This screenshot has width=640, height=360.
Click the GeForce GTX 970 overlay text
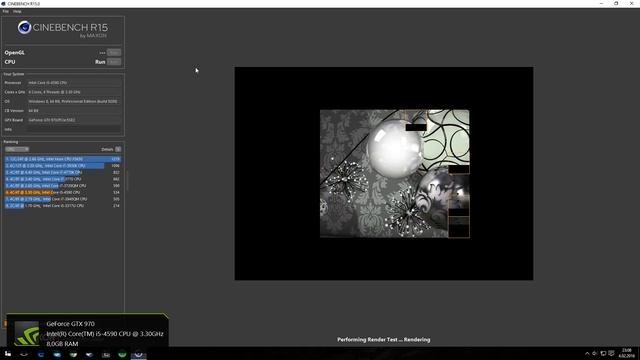click(70, 324)
